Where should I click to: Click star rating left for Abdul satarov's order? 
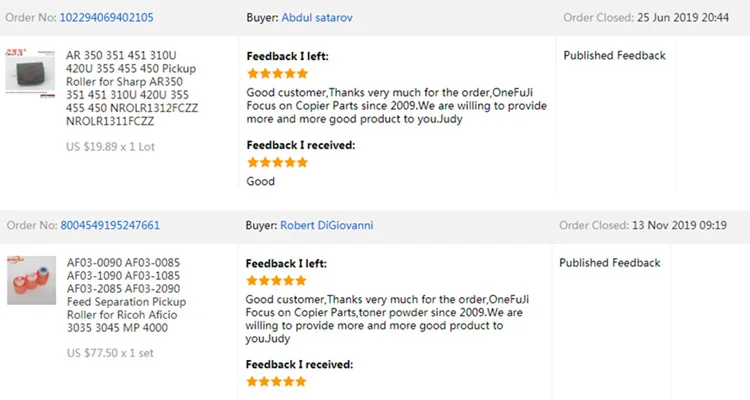pyautogui.click(x=277, y=74)
